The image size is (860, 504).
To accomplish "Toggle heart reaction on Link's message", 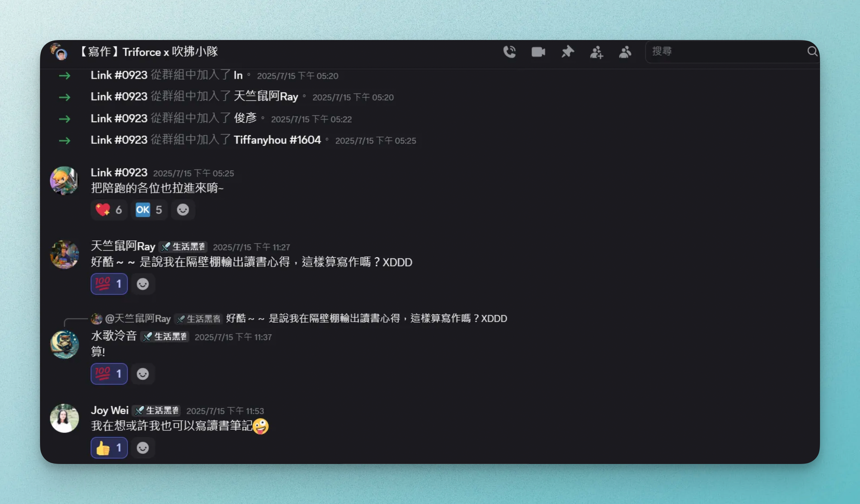I will (x=109, y=210).
